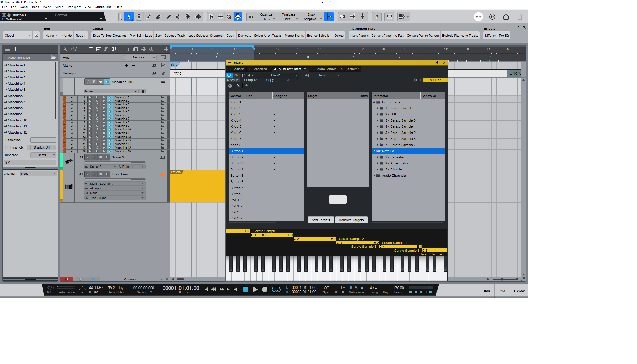Show automation curve icon in track header
Viewport: 637px width, 364px height.
tap(74, 50)
